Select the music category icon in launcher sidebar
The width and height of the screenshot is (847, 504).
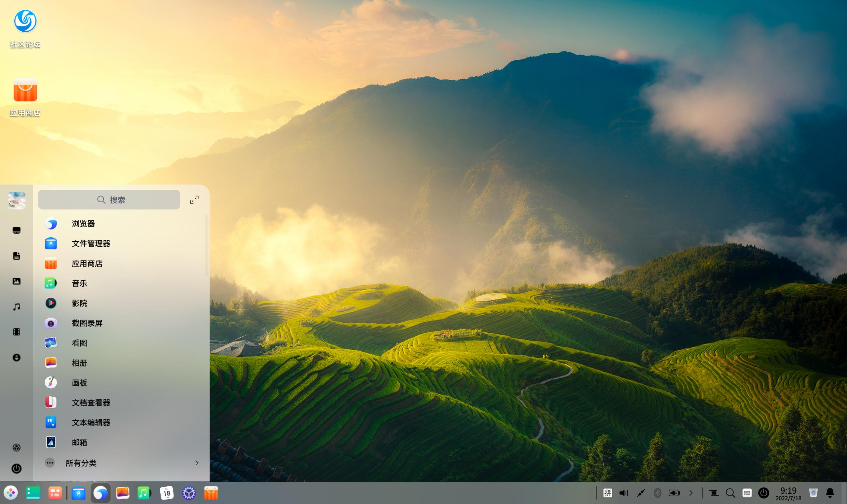coord(17,306)
